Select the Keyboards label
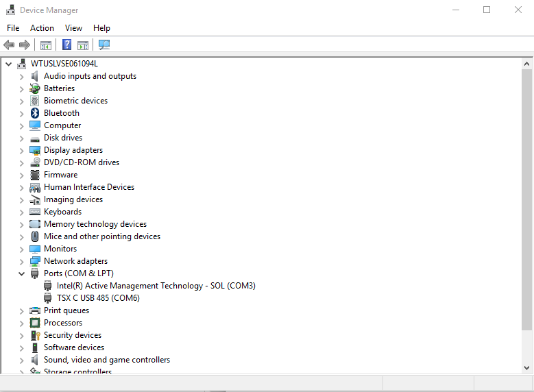The image size is (534, 392). click(62, 212)
